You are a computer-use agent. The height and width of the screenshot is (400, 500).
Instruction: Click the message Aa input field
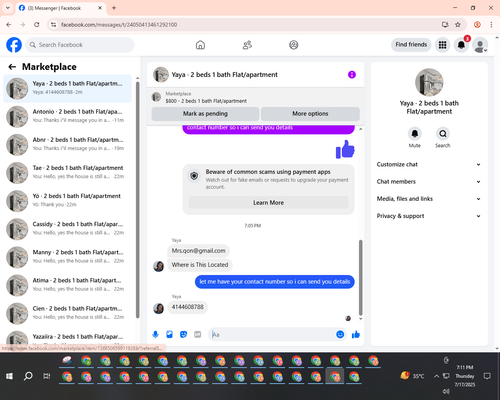point(272,334)
